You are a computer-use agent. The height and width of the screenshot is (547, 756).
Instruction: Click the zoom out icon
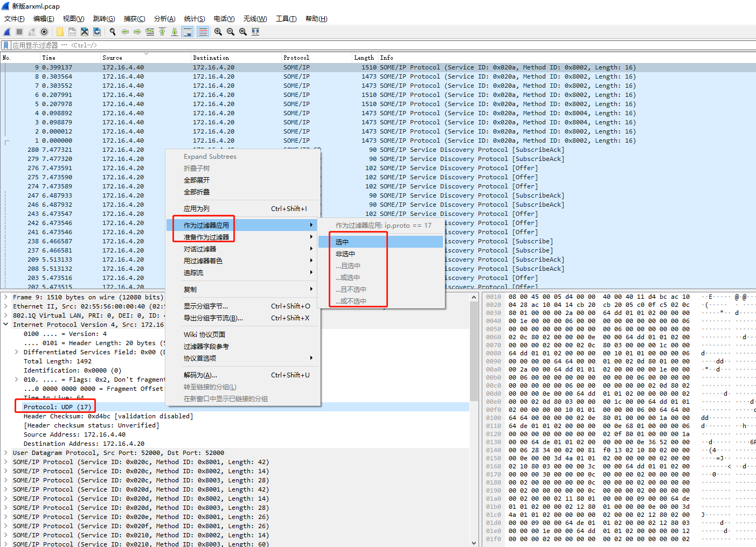click(231, 32)
